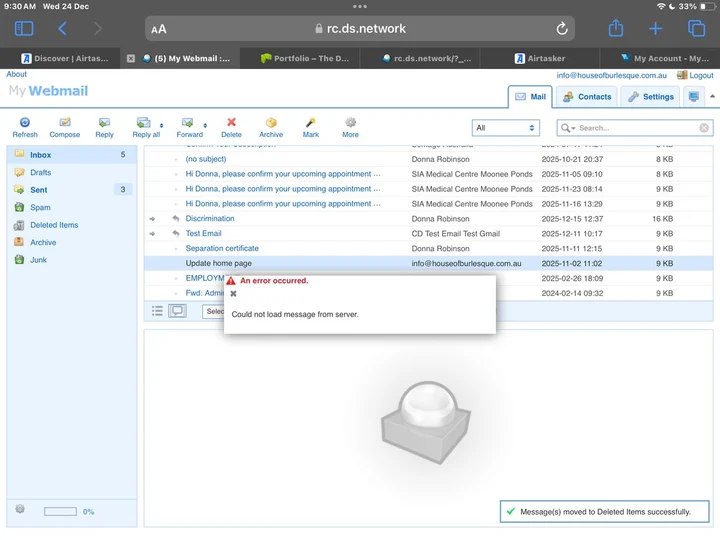Screen dimensions: 720x540
Task: Show Safari tab overview
Action: point(696,28)
